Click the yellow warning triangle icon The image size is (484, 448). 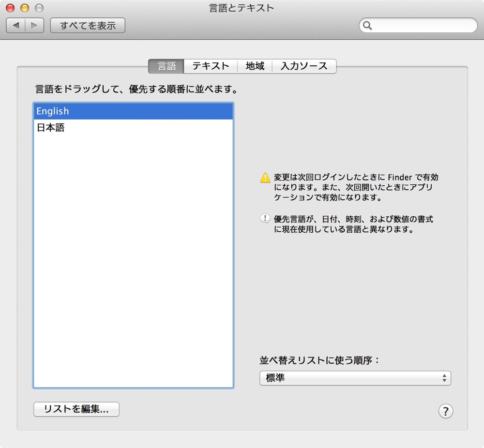coord(265,178)
